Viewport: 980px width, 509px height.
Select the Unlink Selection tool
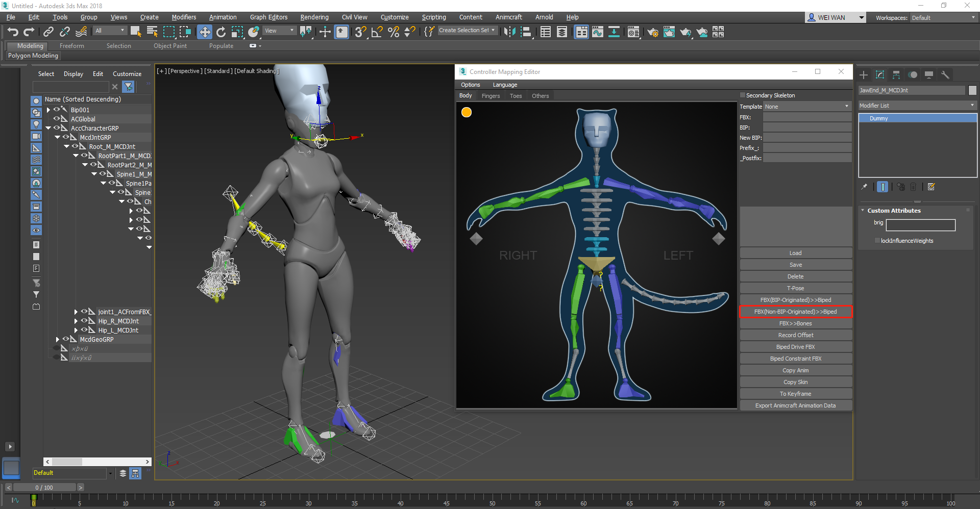(x=64, y=32)
